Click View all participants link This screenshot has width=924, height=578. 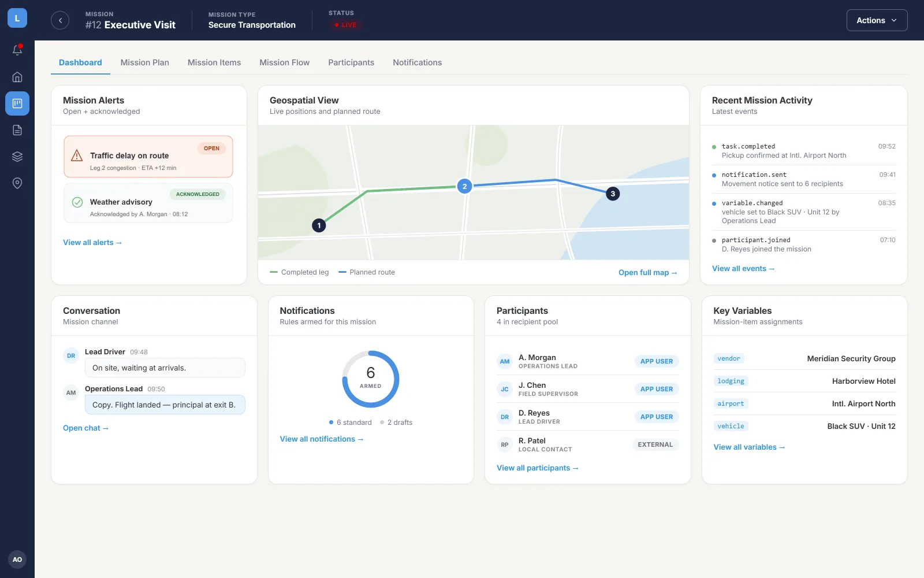pyautogui.click(x=538, y=468)
